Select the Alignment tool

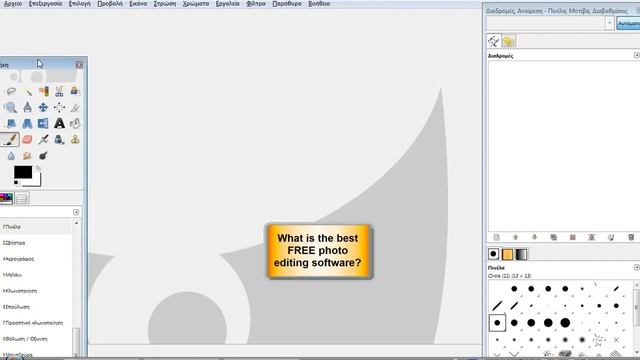(59, 107)
